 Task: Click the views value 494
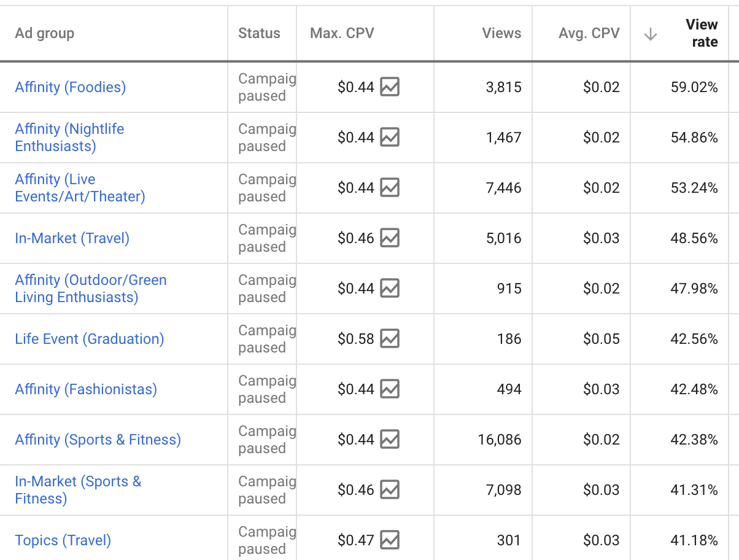[509, 389]
